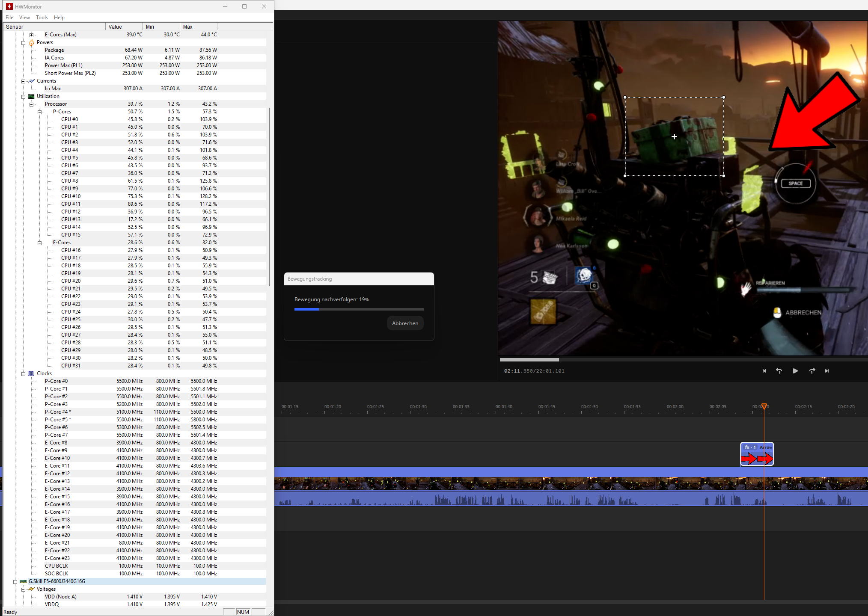Screen dimensions: 868x616
Task: Collapse the G.Skill F5-6600J3440G16G node
Action: pos(15,582)
